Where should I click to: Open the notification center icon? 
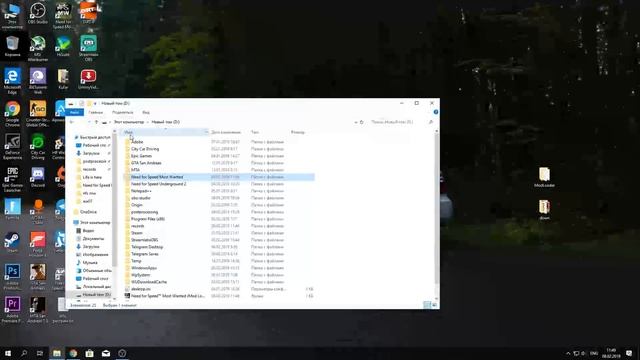coord(629,353)
